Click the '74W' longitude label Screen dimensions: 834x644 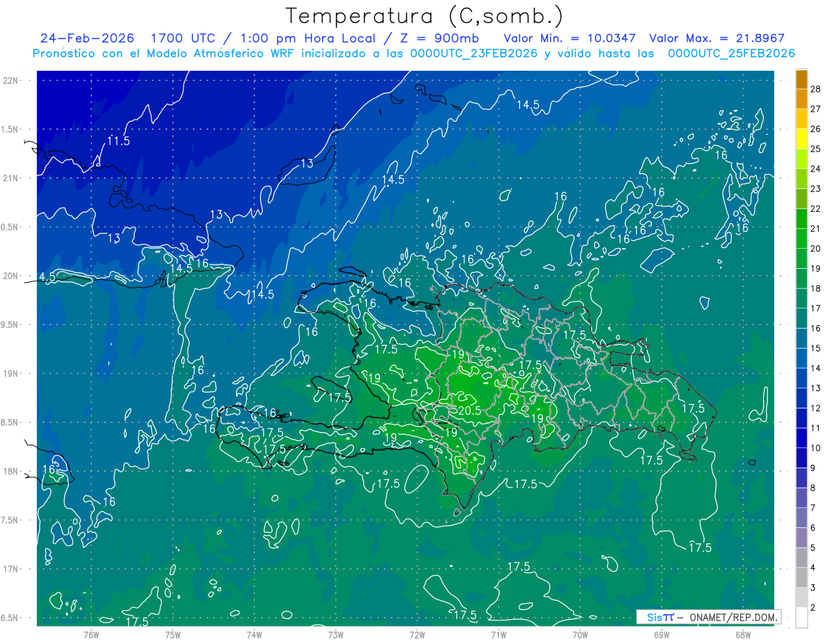(x=254, y=634)
